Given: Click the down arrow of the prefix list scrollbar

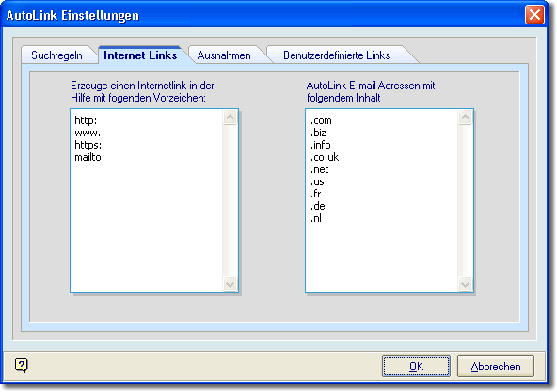Looking at the screenshot, I should pos(231,285).
